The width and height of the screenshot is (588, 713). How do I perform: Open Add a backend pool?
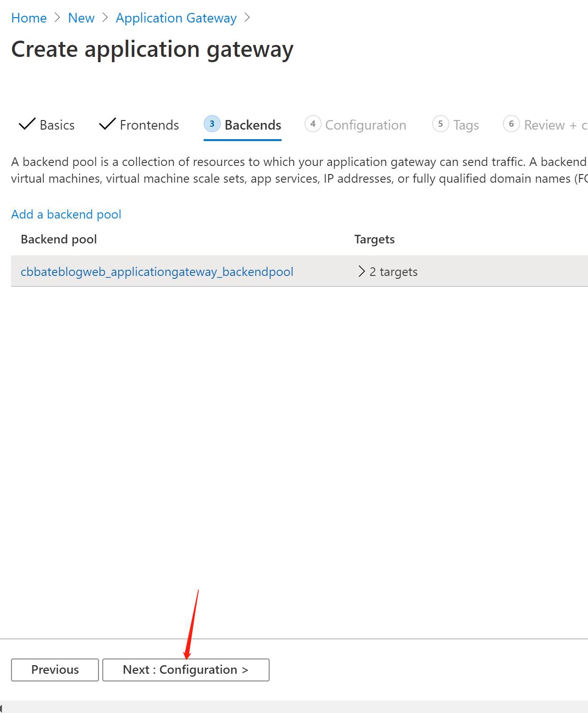coord(65,214)
